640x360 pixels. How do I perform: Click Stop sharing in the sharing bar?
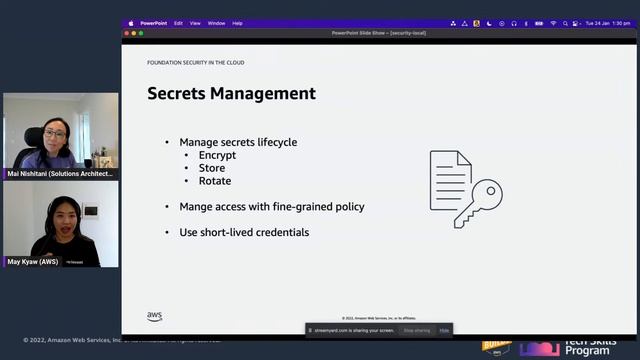click(417, 330)
